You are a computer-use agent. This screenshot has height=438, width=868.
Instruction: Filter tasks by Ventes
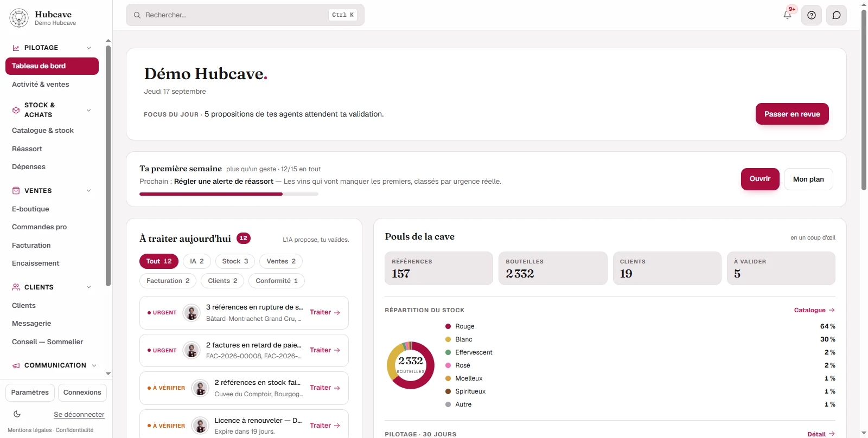pos(281,261)
